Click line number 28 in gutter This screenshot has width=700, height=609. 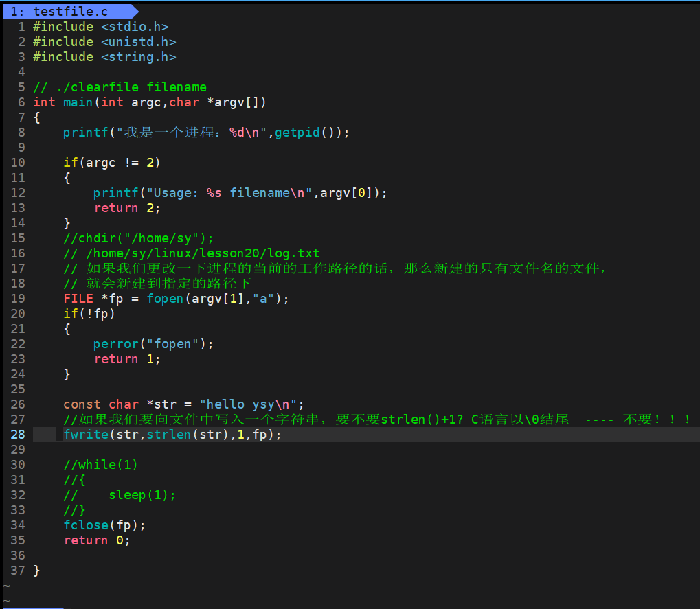coord(18,435)
